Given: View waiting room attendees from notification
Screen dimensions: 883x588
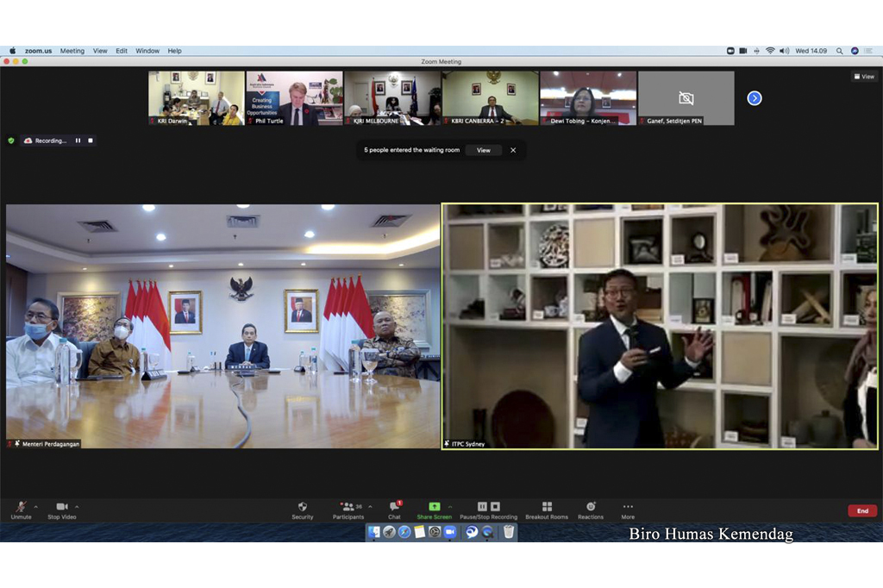Looking at the screenshot, I should tap(483, 150).
